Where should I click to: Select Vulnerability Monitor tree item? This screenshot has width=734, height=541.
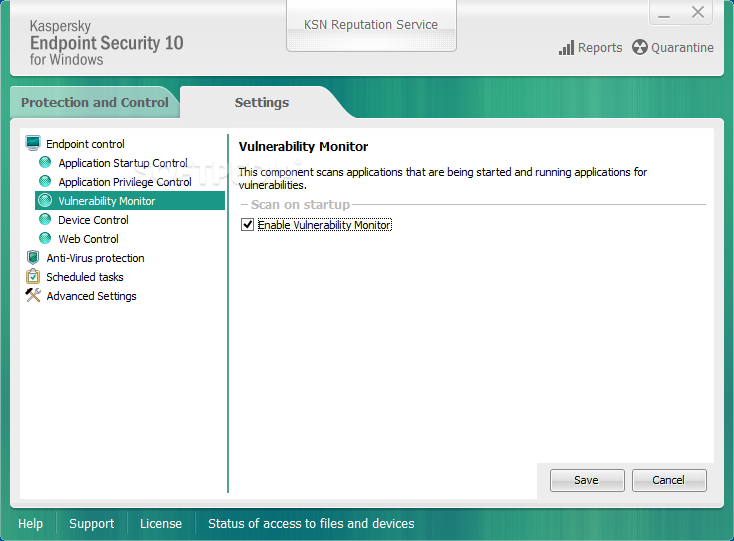pyautogui.click(x=130, y=201)
